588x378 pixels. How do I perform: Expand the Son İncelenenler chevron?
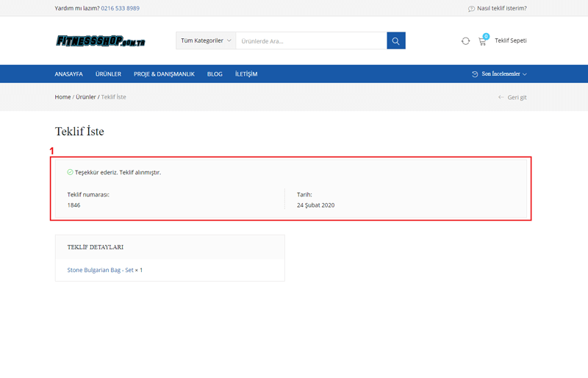tap(524, 74)
